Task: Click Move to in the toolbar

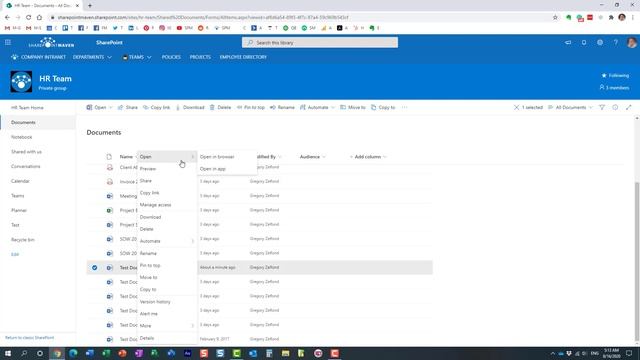Action: pos(353,107)
